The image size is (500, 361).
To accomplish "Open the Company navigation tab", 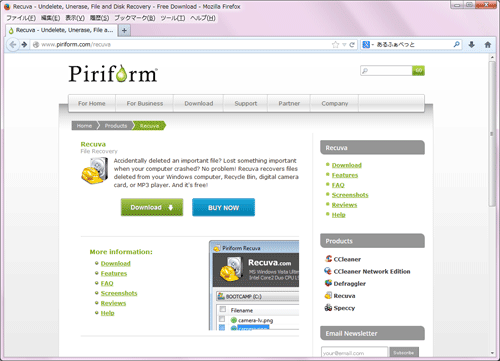I will (x=335, y=103).
